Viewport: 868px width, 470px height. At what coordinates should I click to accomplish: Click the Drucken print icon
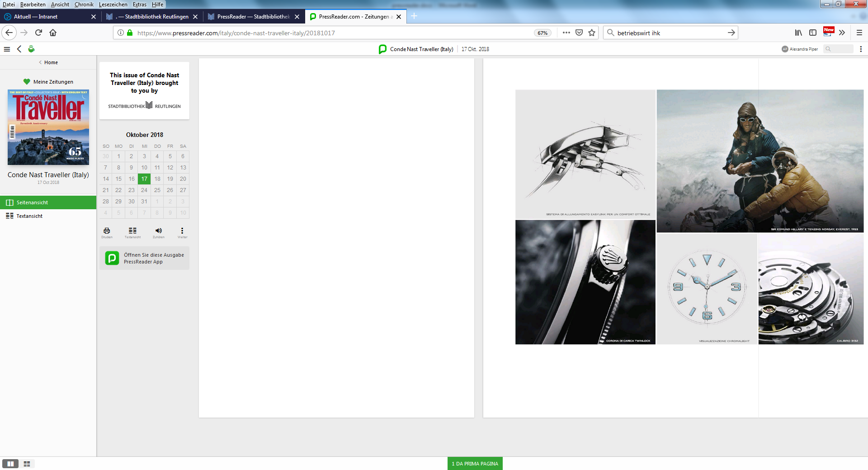point(107,231)
